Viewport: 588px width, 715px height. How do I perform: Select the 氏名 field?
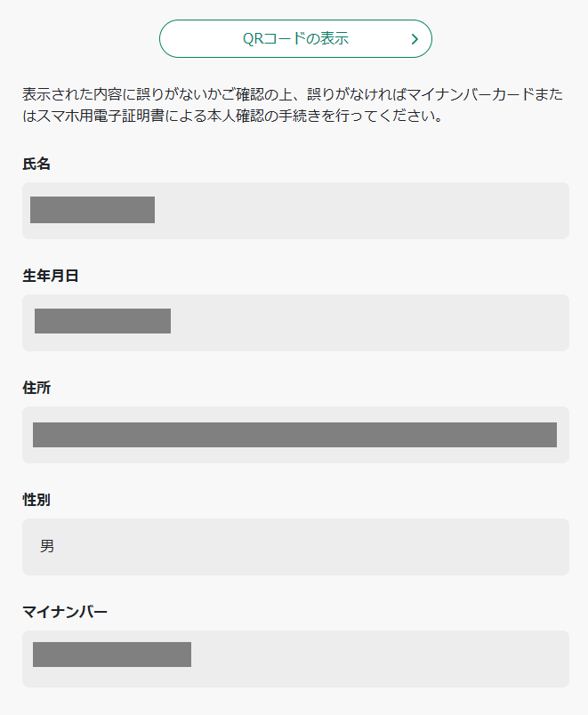(294, 210)
